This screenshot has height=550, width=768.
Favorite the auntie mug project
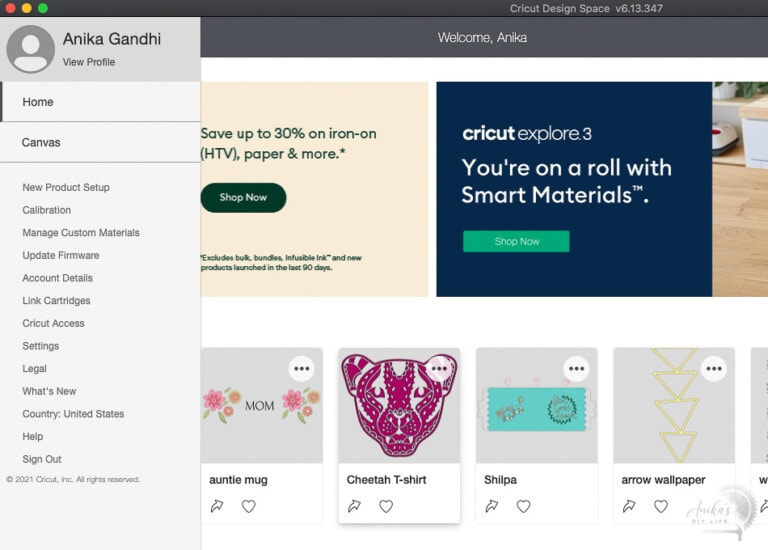[x=249, y=506]
